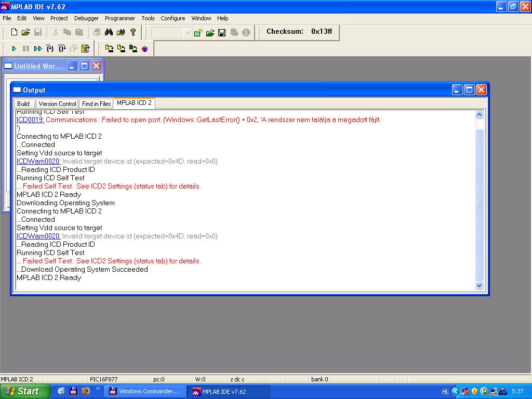
Task: Click the last 'MPLAB ICD 2 Ready' line
Action: point(49,278)
